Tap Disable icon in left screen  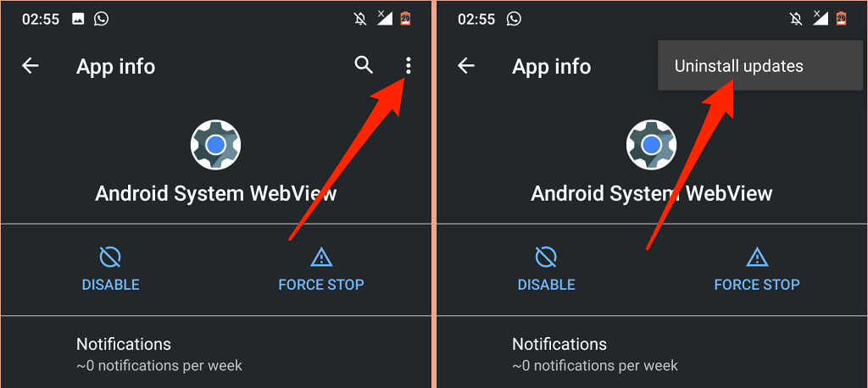(x=110, y=258)
